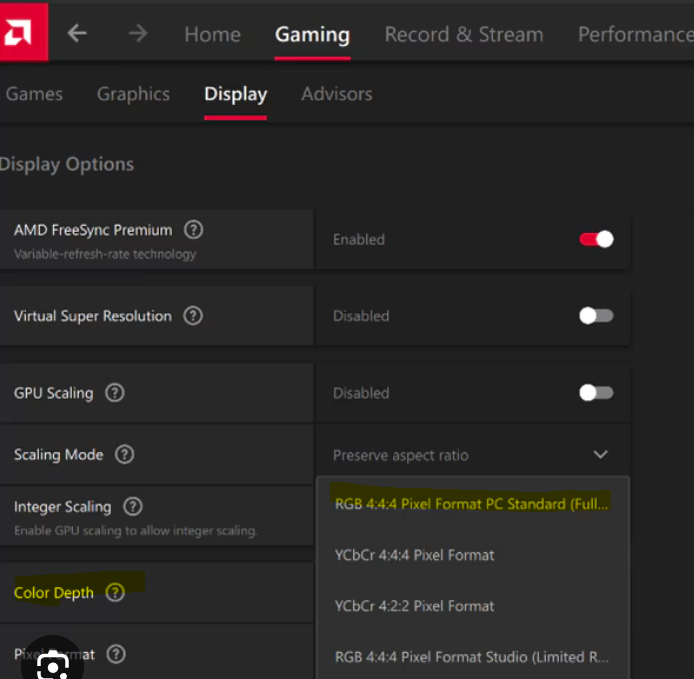The image size is (694, 679).
Task: Enable Virtual Super Resolution toggle
Action: pos(596,316)
